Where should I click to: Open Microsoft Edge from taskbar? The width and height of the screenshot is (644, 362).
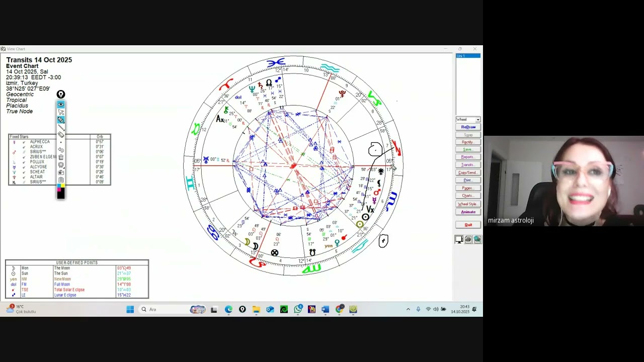pos(228,309)
